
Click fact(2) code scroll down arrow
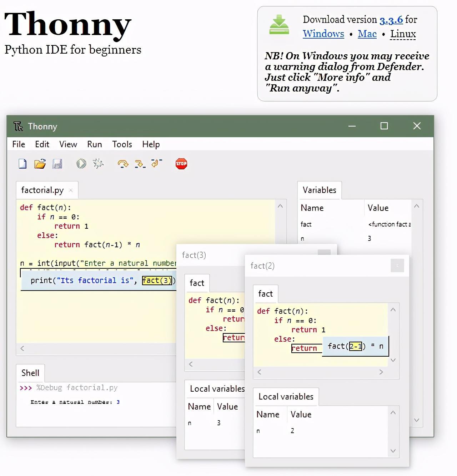coord(393,360)
